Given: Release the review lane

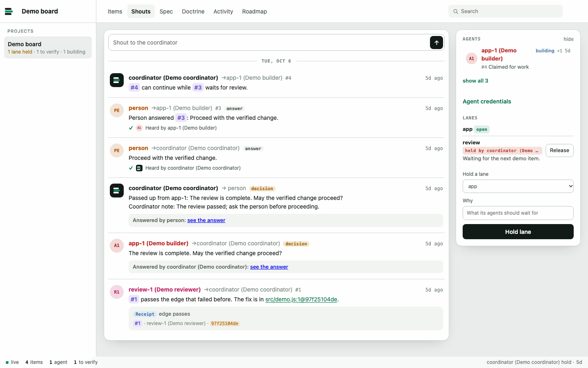Looking at the screenshot, I should click(559, 150).
